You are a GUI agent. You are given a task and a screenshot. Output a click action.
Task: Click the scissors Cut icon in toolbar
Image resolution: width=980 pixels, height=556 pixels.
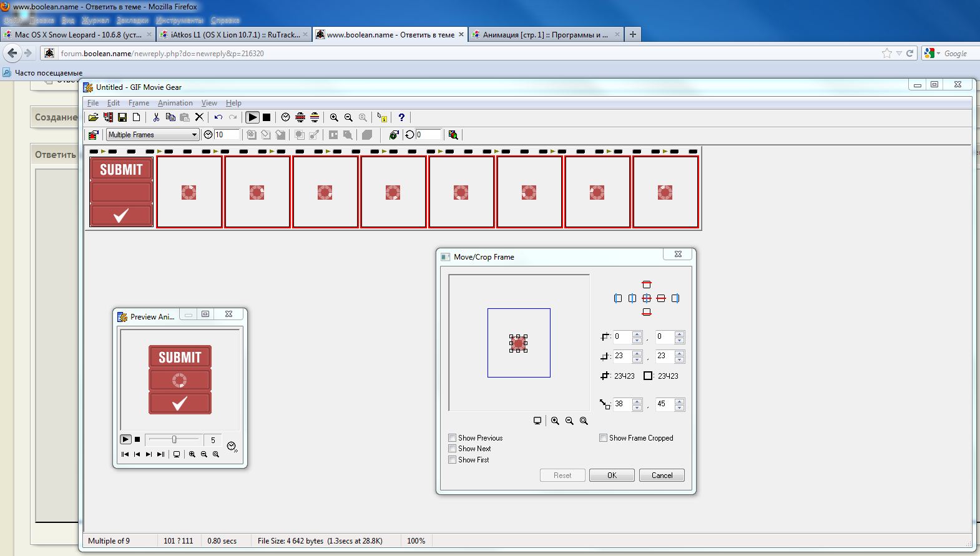[156, 117]
